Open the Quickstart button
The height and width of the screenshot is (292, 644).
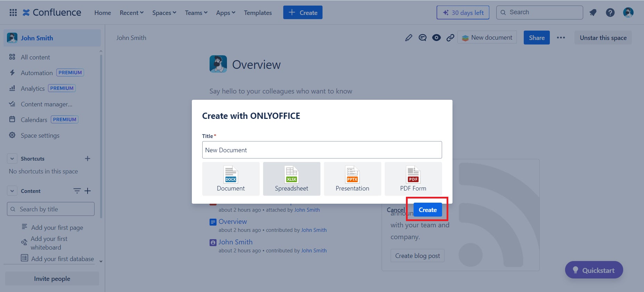coord(594,270)
